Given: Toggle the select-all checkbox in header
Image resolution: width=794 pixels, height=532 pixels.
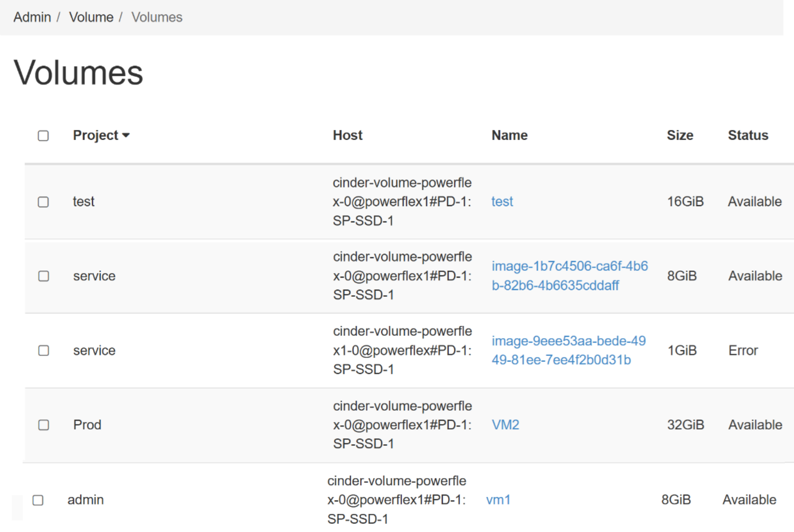Looking at the screenshot, I should [43, 136].
